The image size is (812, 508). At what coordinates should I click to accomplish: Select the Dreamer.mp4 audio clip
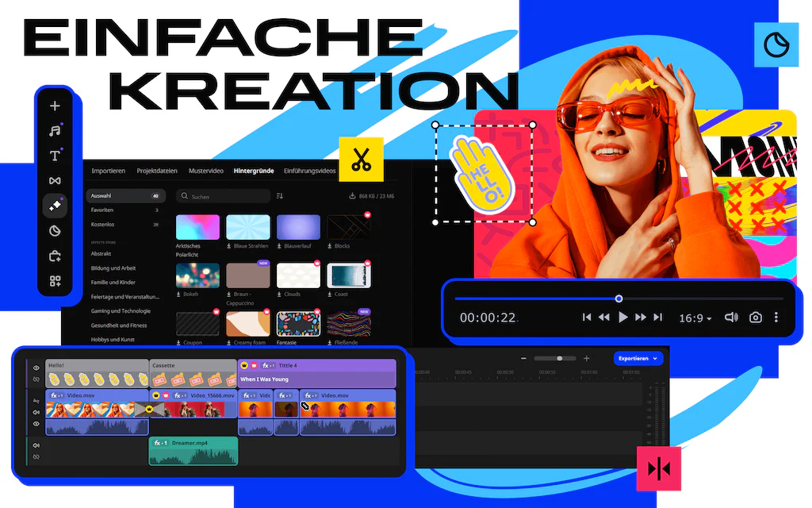193,451
